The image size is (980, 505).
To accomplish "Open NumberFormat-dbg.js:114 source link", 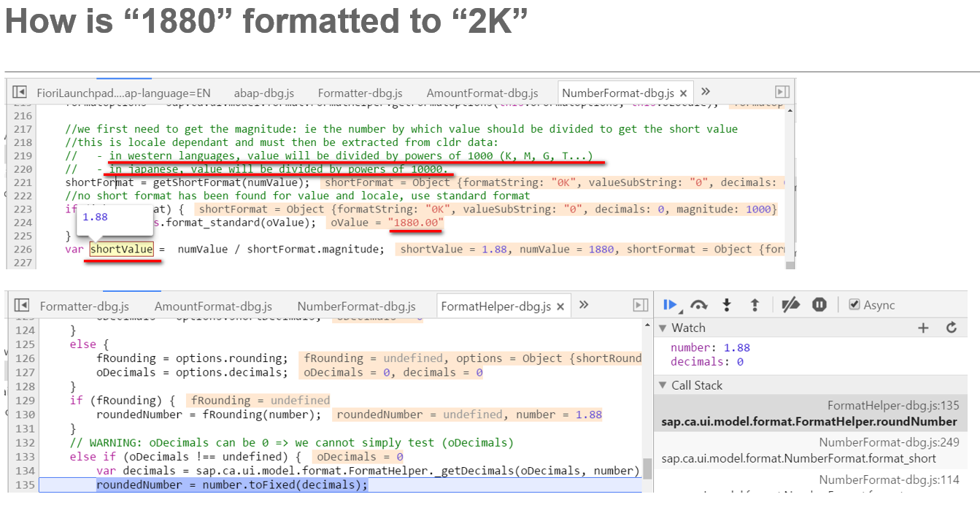I will point(889,479).
